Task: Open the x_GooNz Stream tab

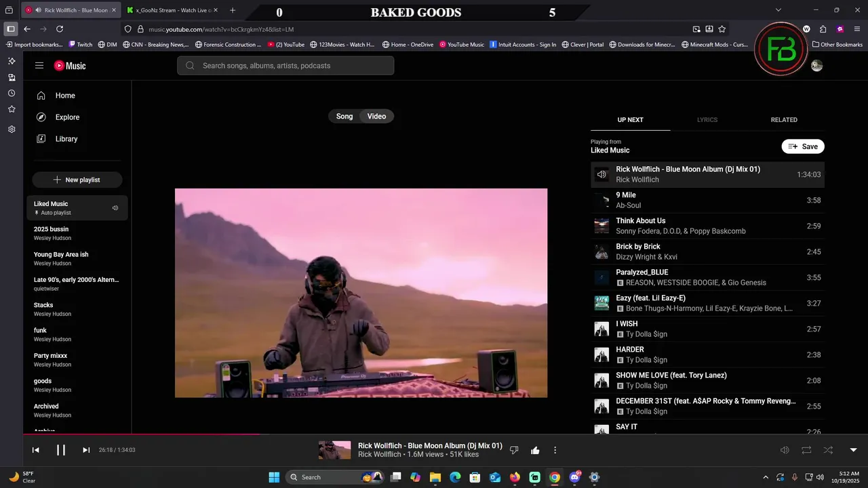Action: click(174, 10)
